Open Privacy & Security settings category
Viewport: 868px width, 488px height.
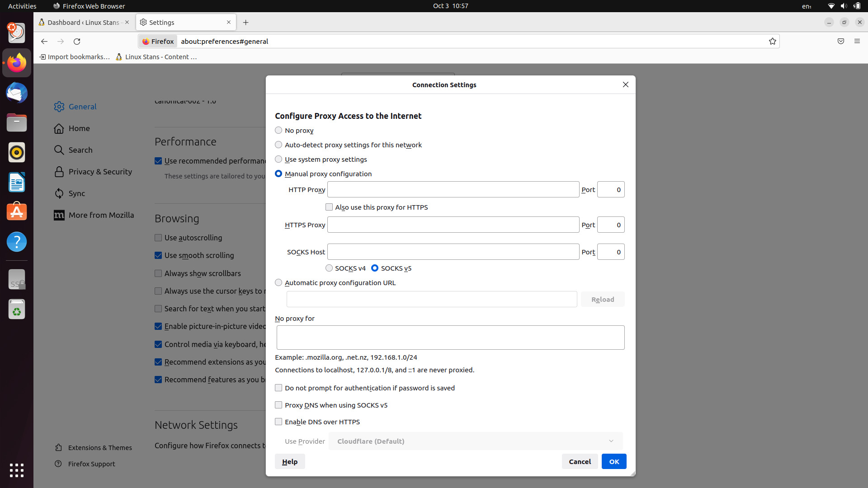(100, 172)
